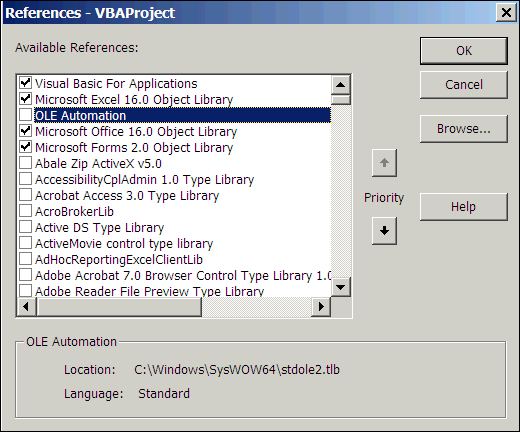Confirm with the OK button
The height and width of the screenshot is (432, 520).
point(464,51)
